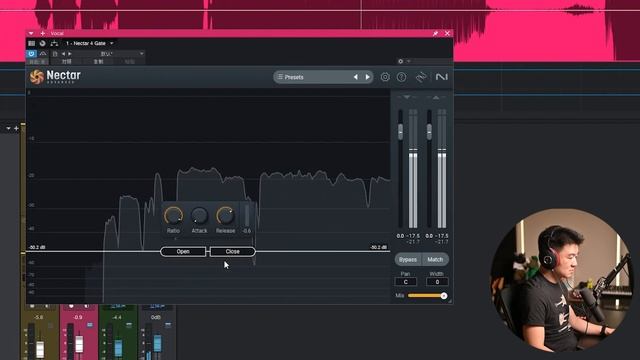Load the previous Nectar preset
Image resolution: width=640 pixels, height=360 pixels.
(356, 77)
